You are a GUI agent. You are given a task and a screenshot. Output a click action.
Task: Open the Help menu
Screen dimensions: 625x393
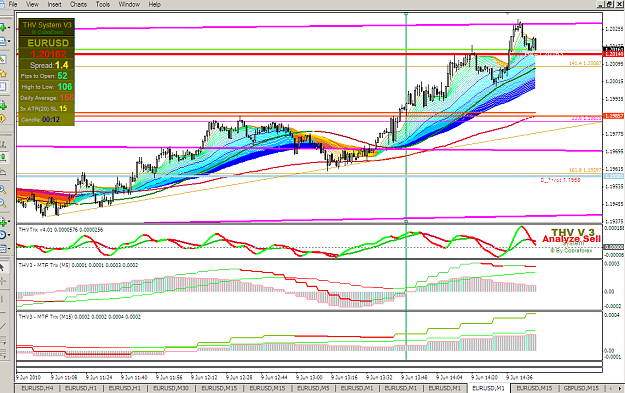(x=155, y=4)
